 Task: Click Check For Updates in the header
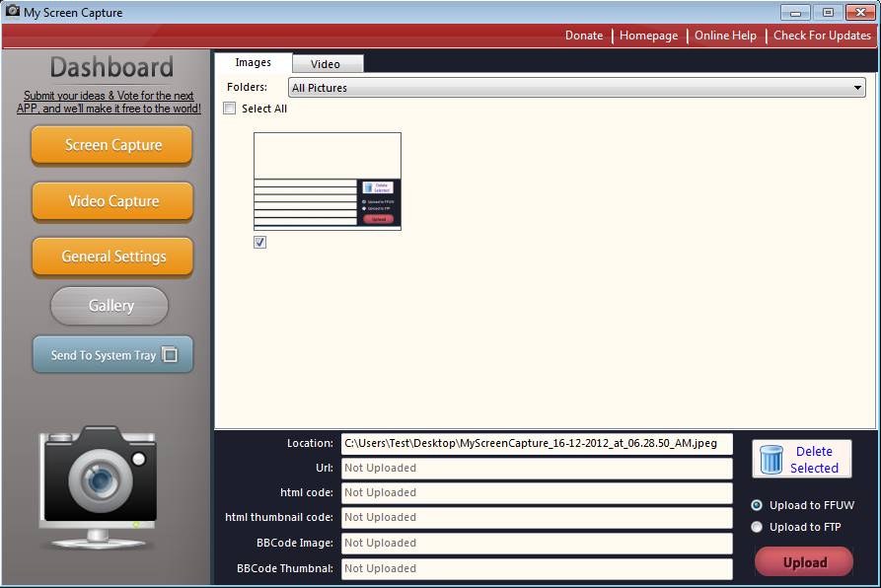[822, 36]
